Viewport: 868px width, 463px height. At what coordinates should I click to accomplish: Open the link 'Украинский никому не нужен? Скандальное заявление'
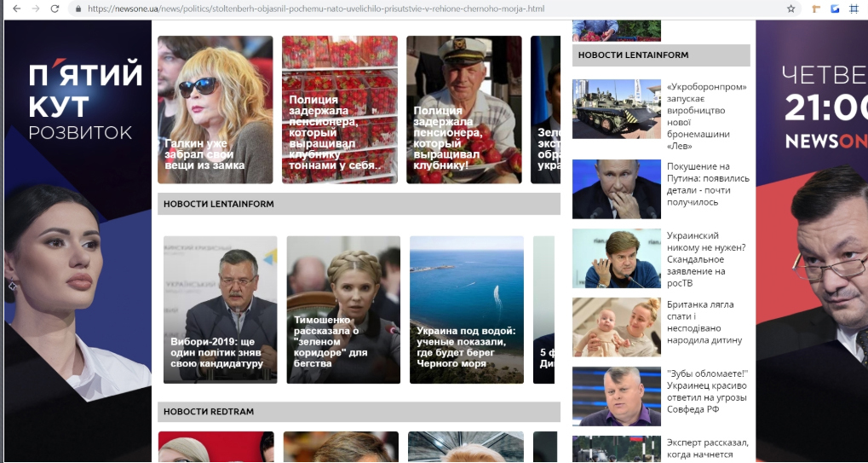coord(706,259)
